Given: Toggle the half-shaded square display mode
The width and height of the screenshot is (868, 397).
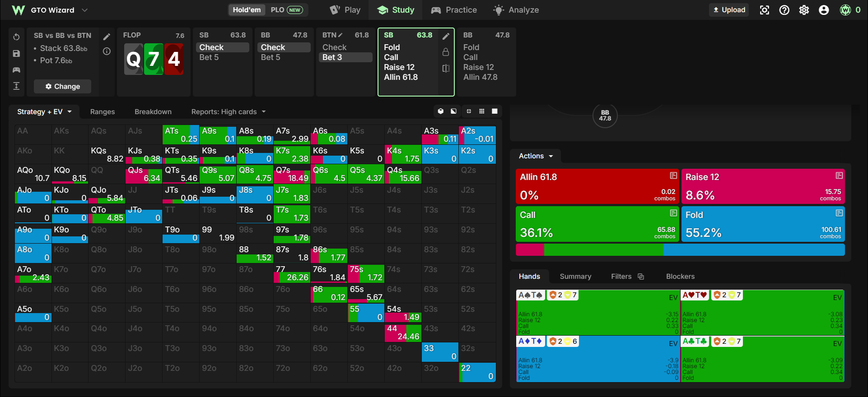Looking at the screenshot, I should [x=453, y=111].
